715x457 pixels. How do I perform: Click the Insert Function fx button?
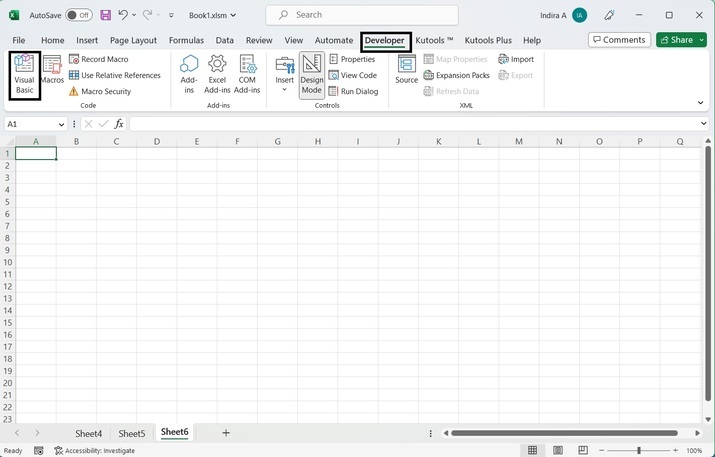[x=119, y=124]
